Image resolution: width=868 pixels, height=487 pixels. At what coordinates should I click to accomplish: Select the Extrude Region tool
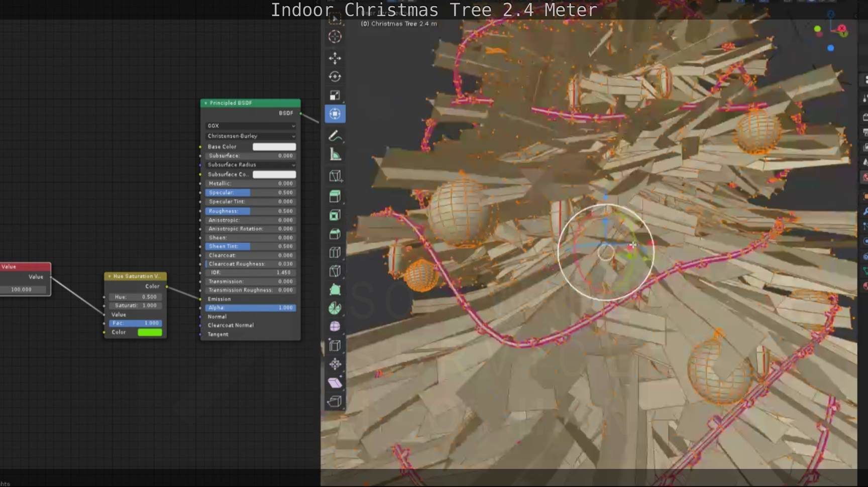[335, 196]
